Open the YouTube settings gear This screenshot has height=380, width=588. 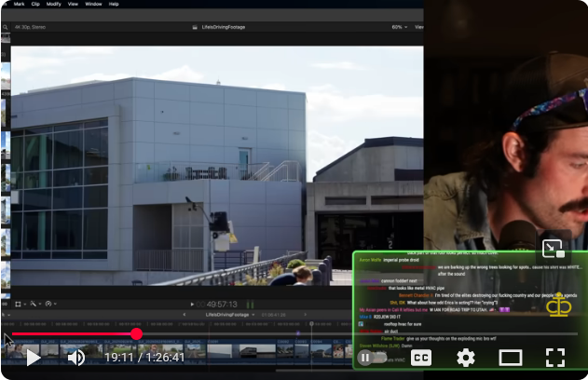coord(466,358)
